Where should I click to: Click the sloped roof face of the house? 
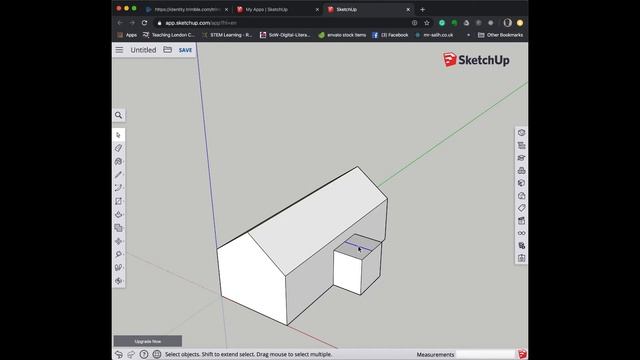pyautogui.click(x=318, y=220)
